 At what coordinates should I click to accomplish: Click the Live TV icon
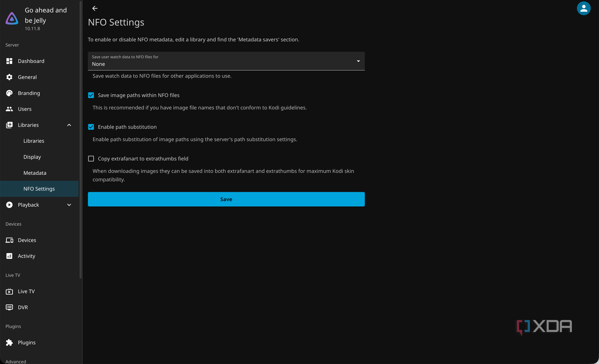tap(9, 292)
